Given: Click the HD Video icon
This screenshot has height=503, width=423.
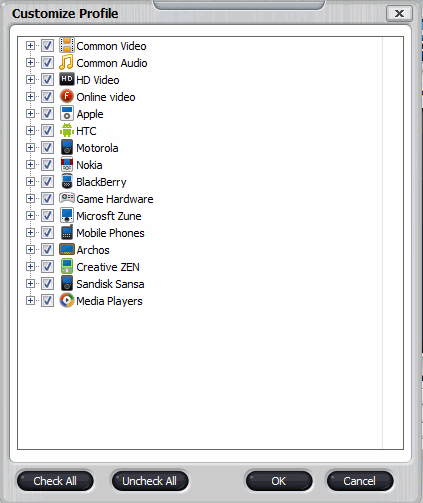Looking at the screenshot, I should (67, 79).
